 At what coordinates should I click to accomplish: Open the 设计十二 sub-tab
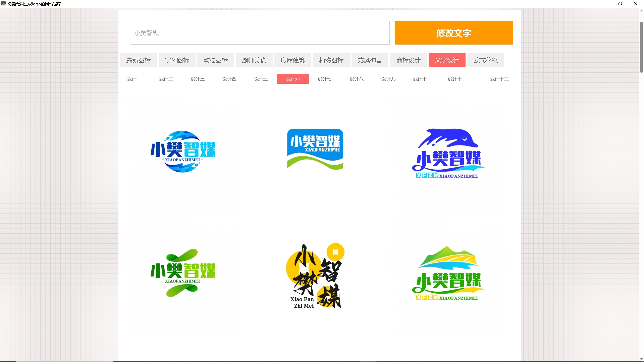pos(499,79)
